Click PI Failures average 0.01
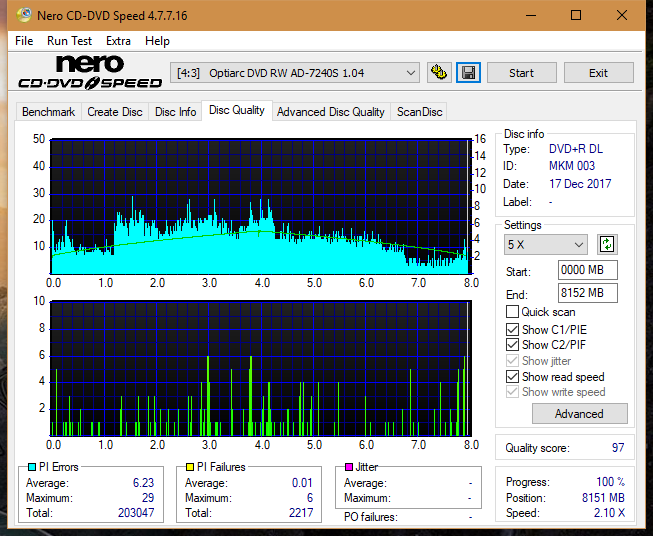Image resolution: width=653 pixels, height=536 pixels. tap(302, 483)
